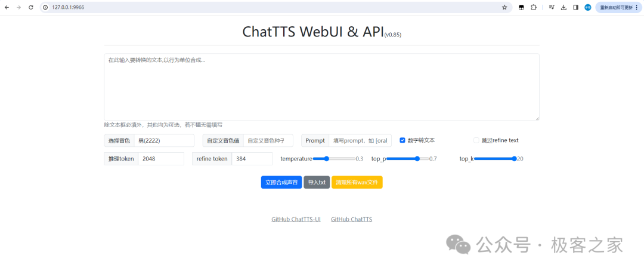Viewport: 644px width, 271px height.
Task: Enable the 跳过refine text checkbox
Action: pyautogui.click(x=476, y=140)
